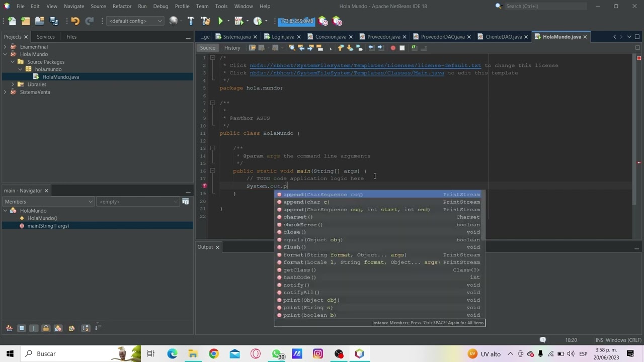Click the Build Project hammer icon
This screenshot has width=644, height=362.
pos(191,21)
